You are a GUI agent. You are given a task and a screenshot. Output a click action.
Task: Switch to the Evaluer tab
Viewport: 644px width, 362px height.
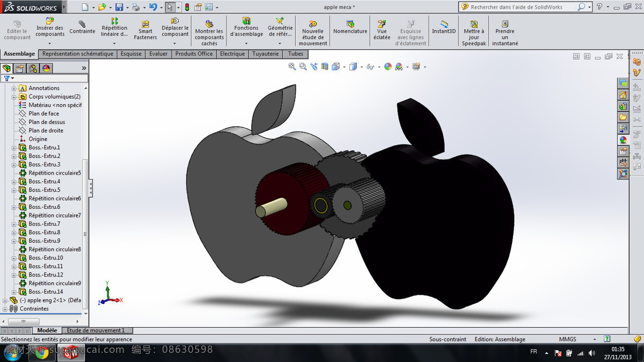click(158, 54)
